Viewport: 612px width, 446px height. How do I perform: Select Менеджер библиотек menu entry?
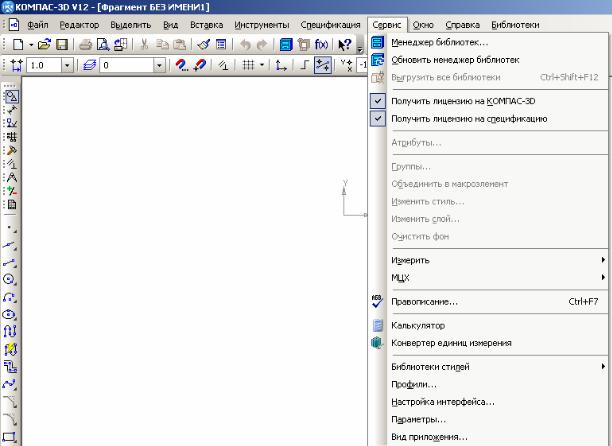488,42
